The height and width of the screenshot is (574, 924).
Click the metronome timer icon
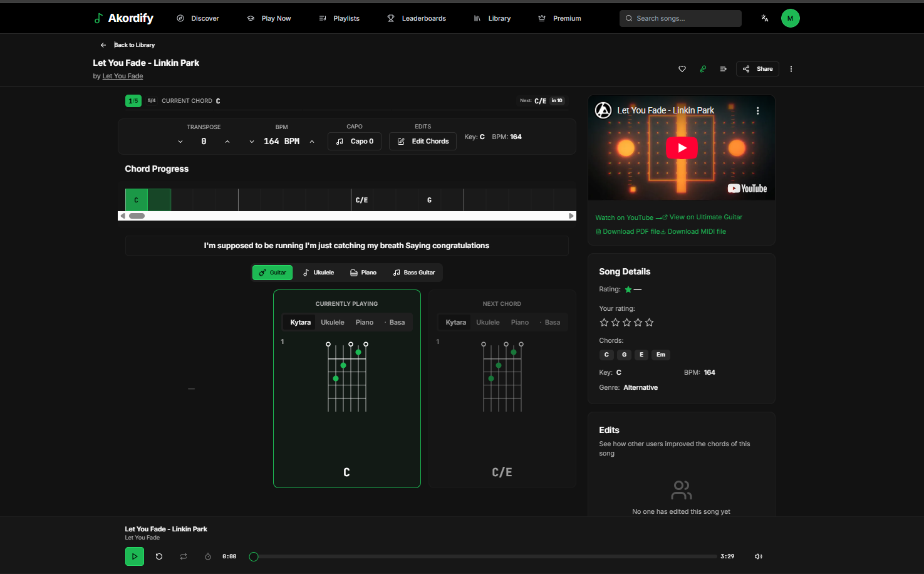(207, 556)
